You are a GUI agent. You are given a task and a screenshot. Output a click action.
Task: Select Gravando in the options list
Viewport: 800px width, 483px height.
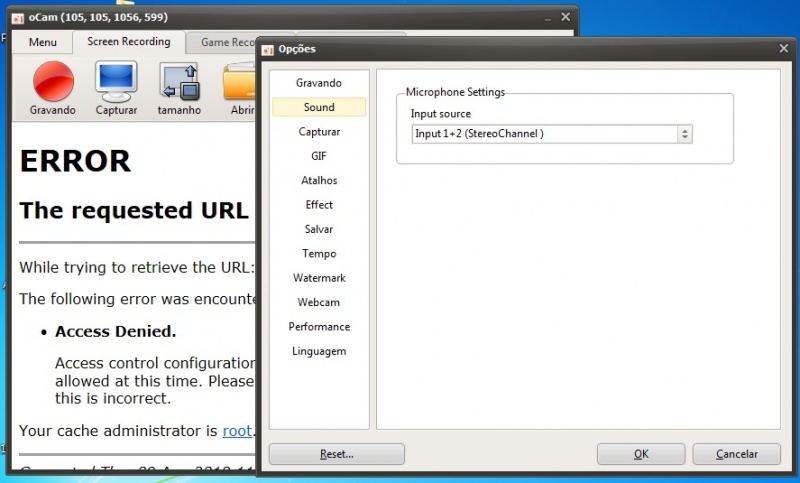pos(319,83)
